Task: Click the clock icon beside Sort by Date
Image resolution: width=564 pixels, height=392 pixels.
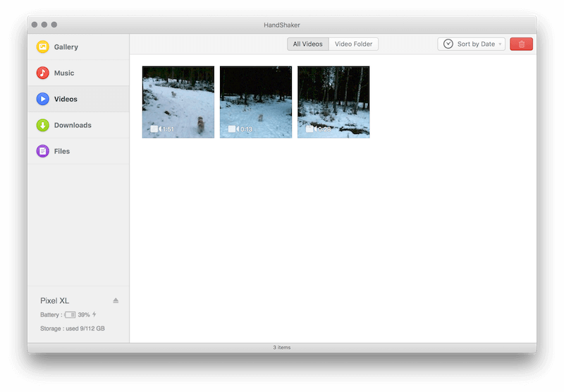Action: (x=448, y=44)
